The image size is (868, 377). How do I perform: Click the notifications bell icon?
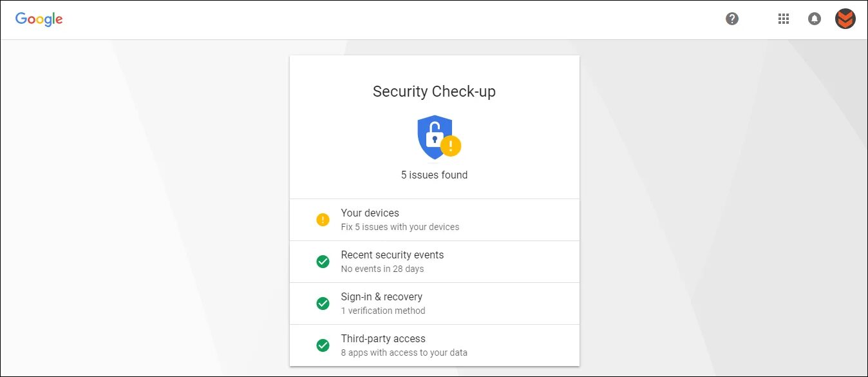click(815, 19)
